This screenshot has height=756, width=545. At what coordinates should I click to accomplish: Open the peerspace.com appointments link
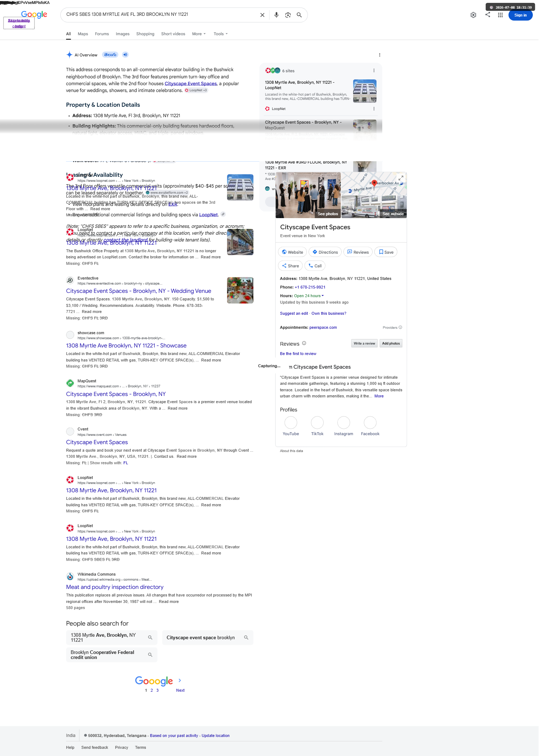point(323,327)
